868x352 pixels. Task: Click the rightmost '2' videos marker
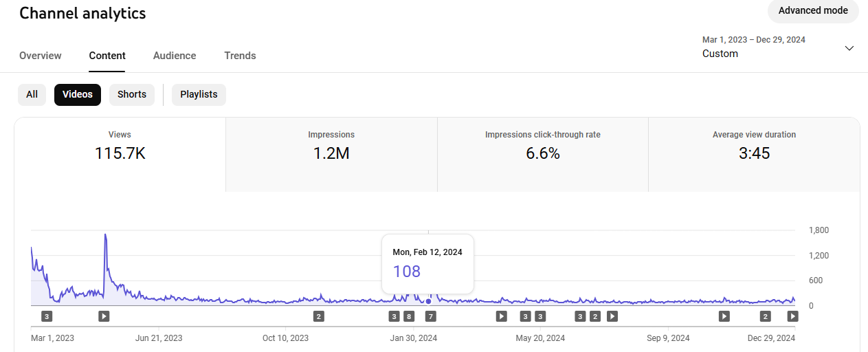[765, 316]
